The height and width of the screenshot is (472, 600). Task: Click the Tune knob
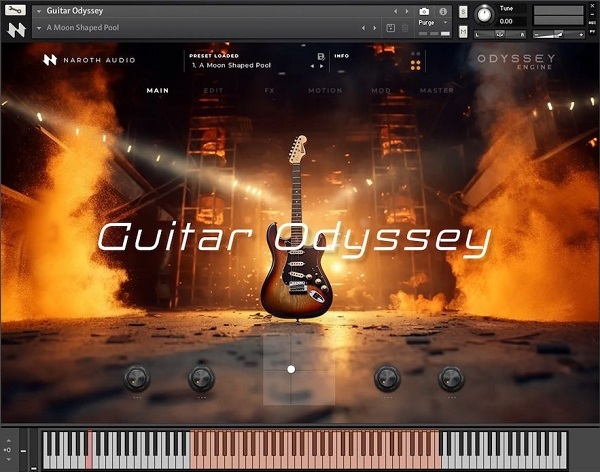click(484, 15)
